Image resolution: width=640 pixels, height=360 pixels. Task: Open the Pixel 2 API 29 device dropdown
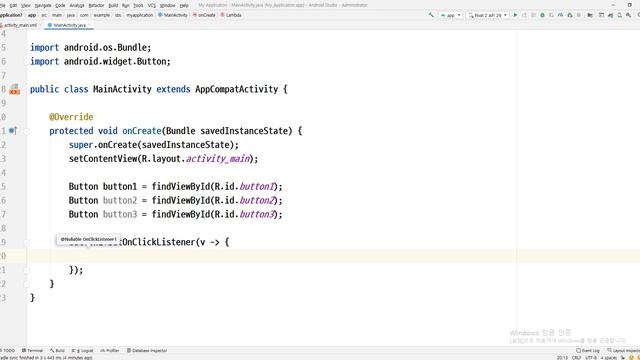tap(488, 15)
